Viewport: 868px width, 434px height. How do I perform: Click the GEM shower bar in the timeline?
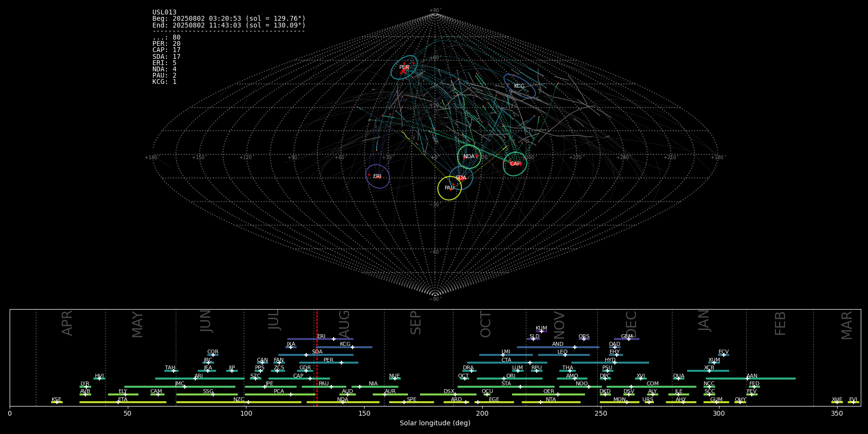tap(626, 339)
